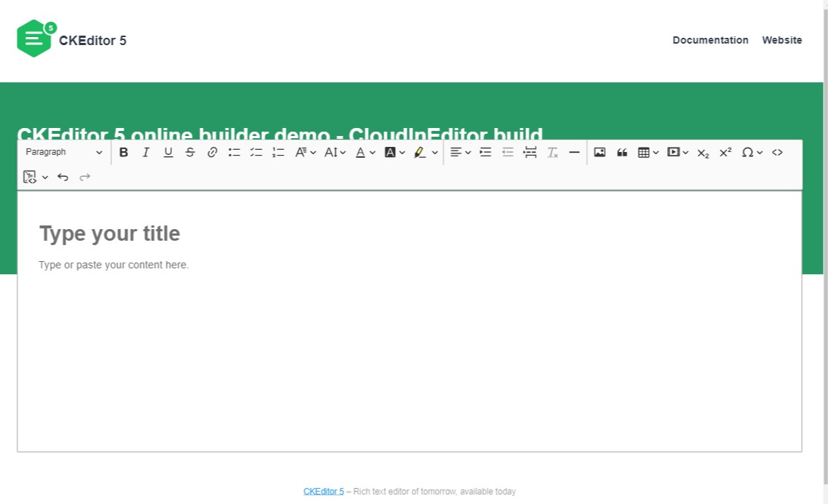Screen dimensions: 828x504
Task: Start a bulleted list
Action: (234, 153)
